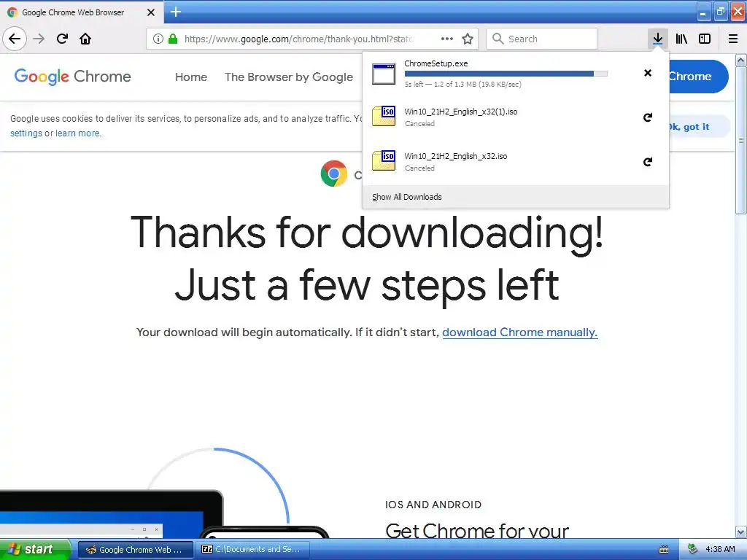Toggle the downloads arrow toolbar button
The image size is (747, 560).
pyautogui.click(x=658, y=39)
